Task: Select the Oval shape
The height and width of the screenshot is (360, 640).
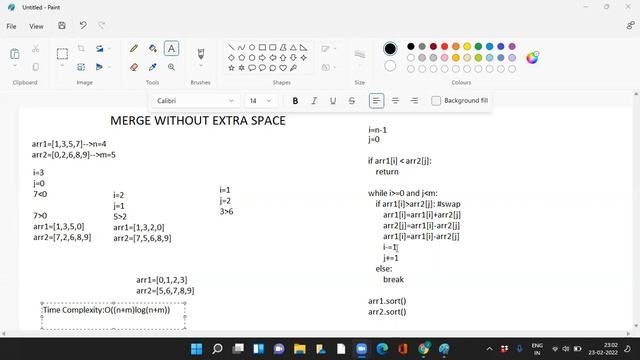Action: pyautogui.click(x=252, y=47)
